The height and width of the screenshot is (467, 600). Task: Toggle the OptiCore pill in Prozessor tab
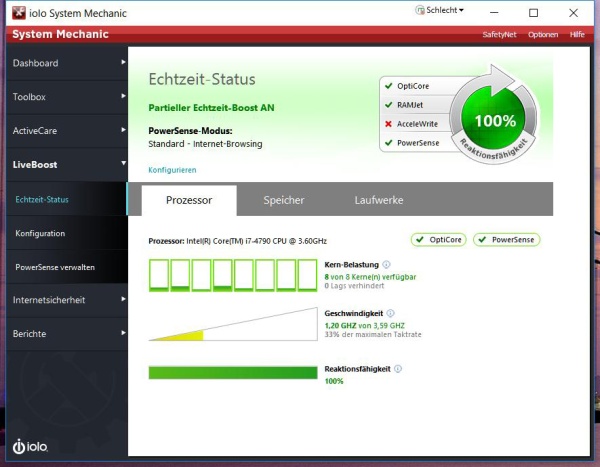(x=439, y=240)
